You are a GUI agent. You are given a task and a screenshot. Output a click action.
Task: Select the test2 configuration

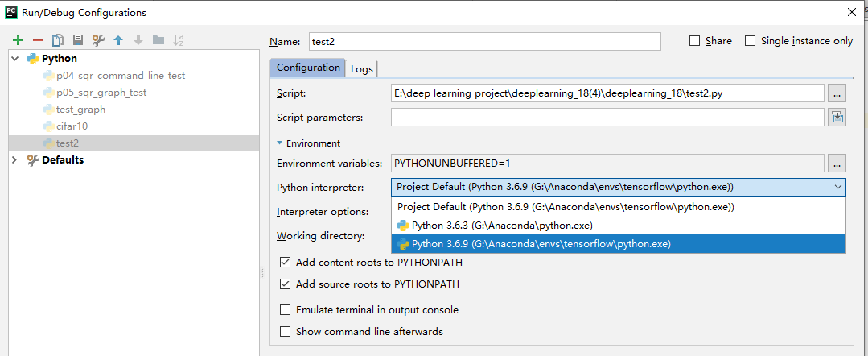[134, 143]
